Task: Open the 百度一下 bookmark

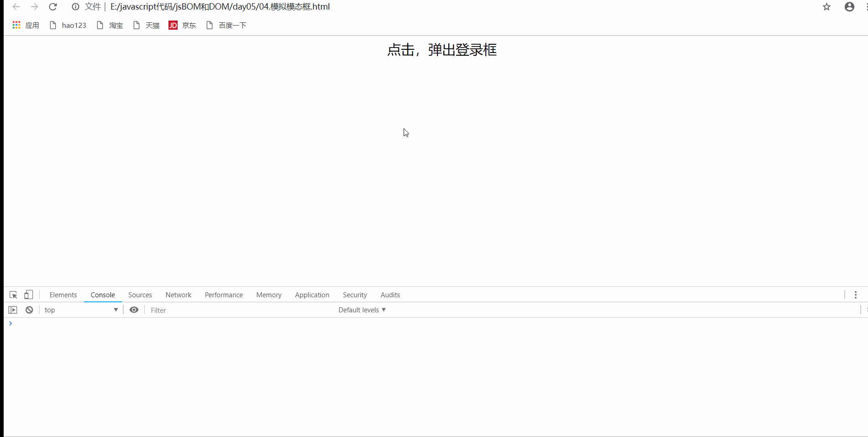Action: (232, 25)
